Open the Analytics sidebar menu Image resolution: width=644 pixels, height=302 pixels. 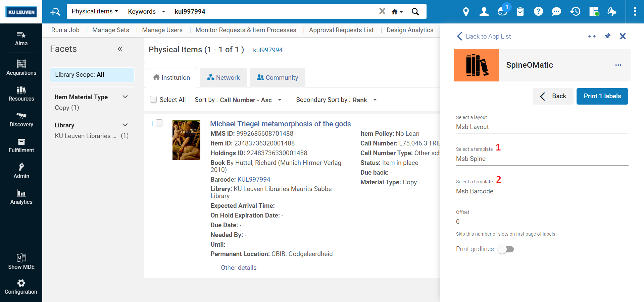pos(21,197)
